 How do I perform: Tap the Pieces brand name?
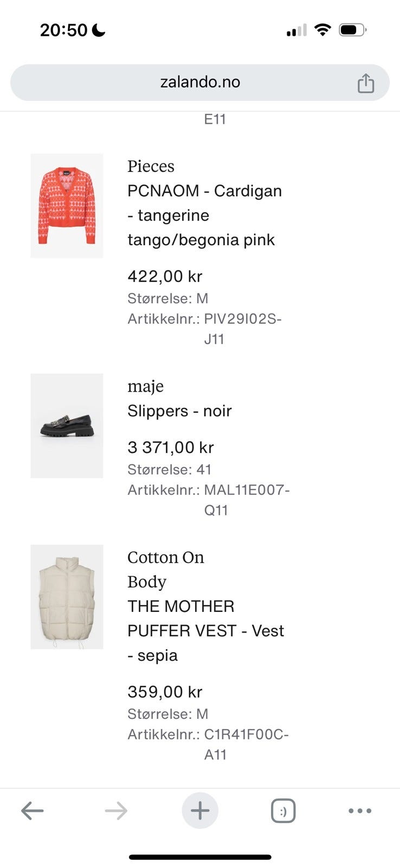pos(151,166)
